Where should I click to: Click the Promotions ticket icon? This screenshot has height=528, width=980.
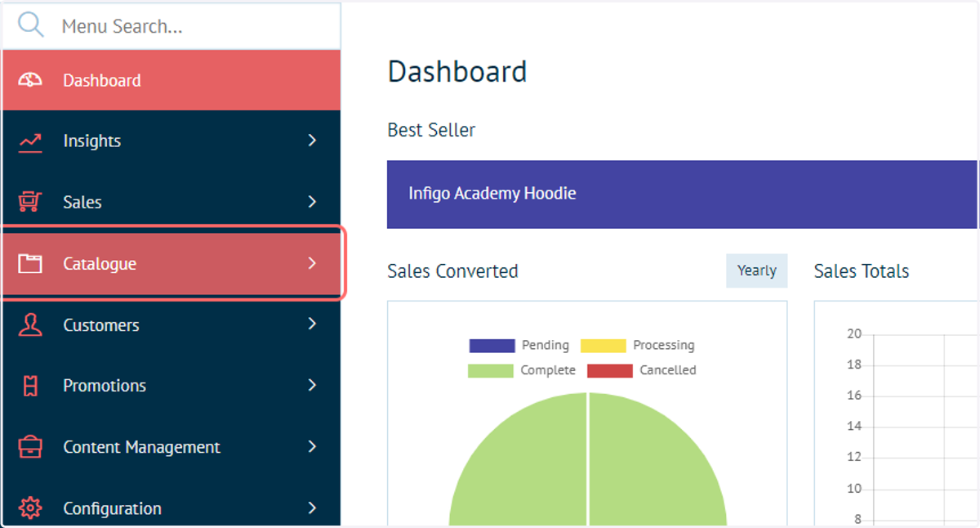point(30,386)
